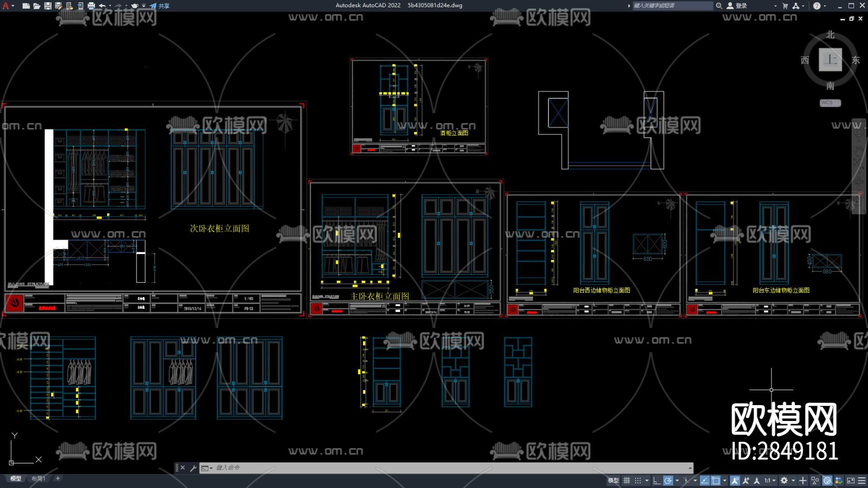This screenshot has width=868, height=488.
Task: Click the annotation monitor plus icon
Action: (803, 480)
